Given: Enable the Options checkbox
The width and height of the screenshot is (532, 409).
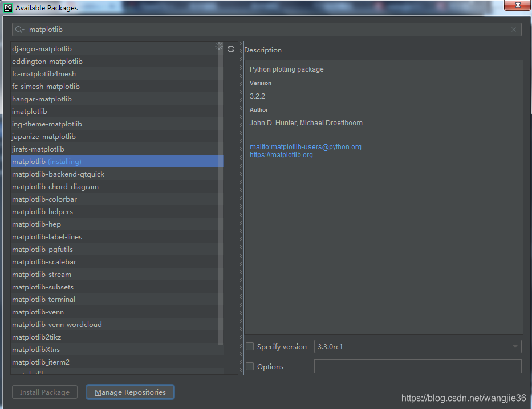Looking at the screenshot, I should pos(249,366).
